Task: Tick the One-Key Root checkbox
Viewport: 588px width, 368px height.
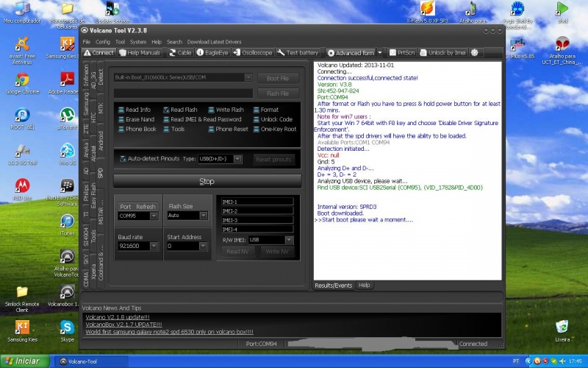Action: (x=256, y=130)
